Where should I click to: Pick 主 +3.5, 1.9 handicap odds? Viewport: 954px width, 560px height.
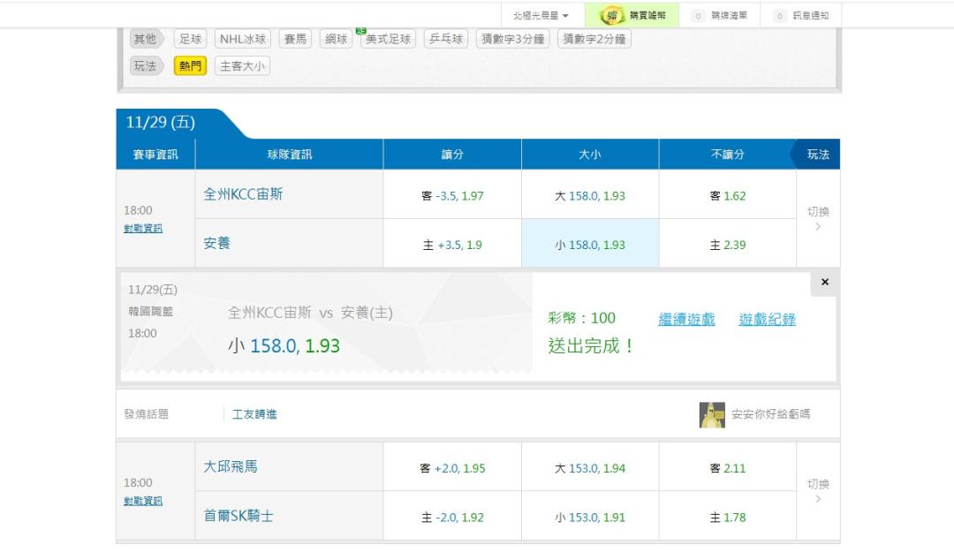click(452, 245)
